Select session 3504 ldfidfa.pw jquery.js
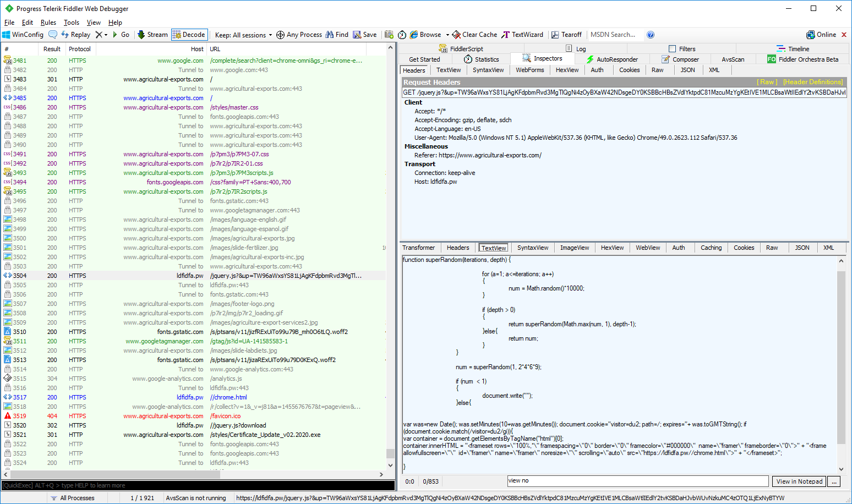Screen dimensions: 852x504 [194, 276]
